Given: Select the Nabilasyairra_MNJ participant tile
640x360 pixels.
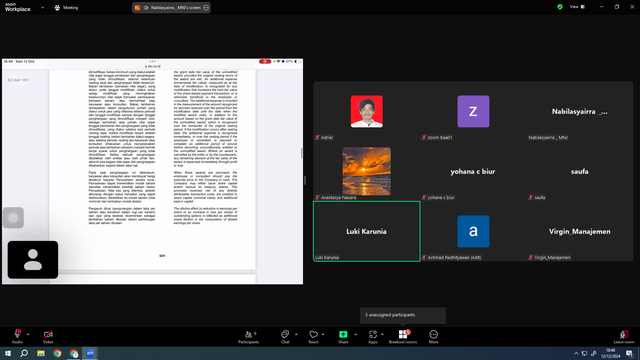Looking at the screenshot, I should click(580, 111).
